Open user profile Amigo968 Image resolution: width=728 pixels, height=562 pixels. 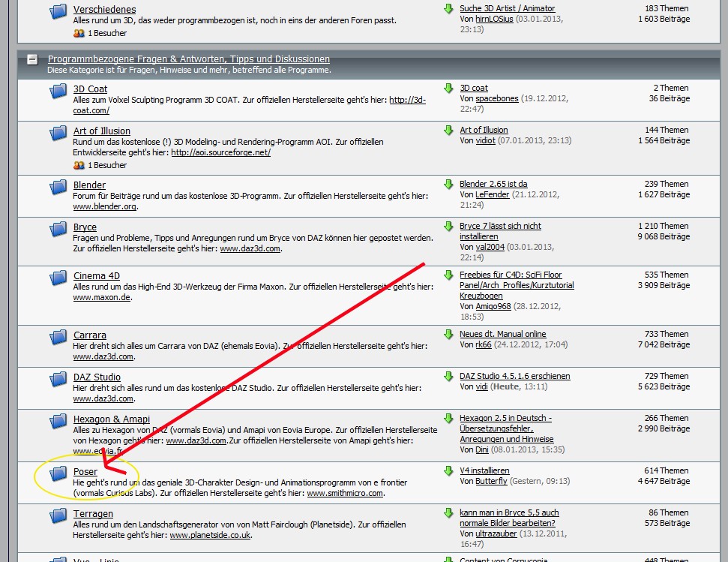tap(493, 307)
